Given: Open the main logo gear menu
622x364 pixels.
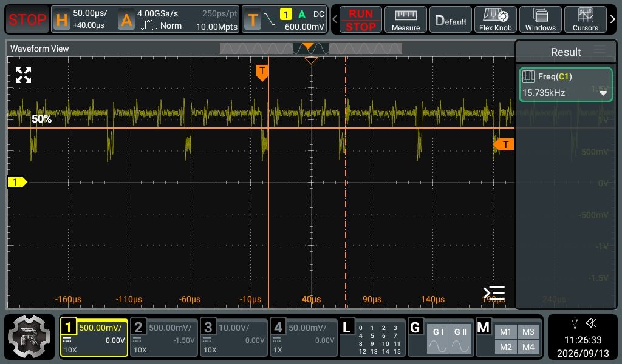Looking at the screenshot, I should tap(29, 337).
